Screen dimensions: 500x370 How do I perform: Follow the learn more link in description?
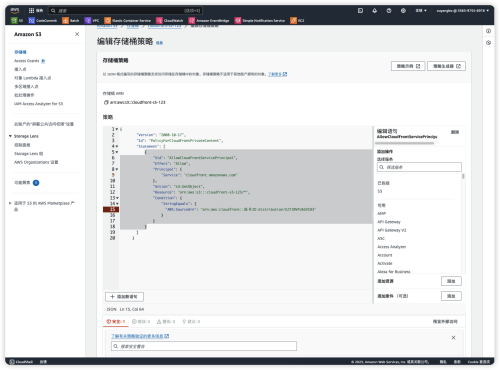tap(277, 74)
